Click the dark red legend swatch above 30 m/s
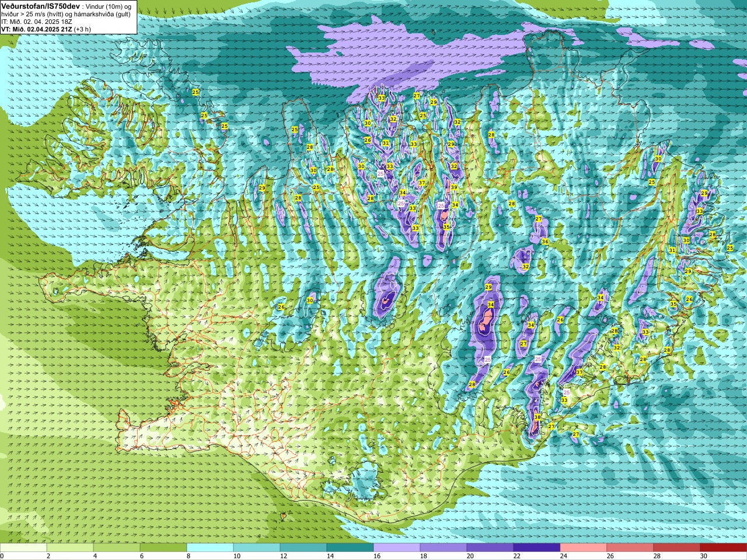The image size is (747, 560). tap(724, 548)
